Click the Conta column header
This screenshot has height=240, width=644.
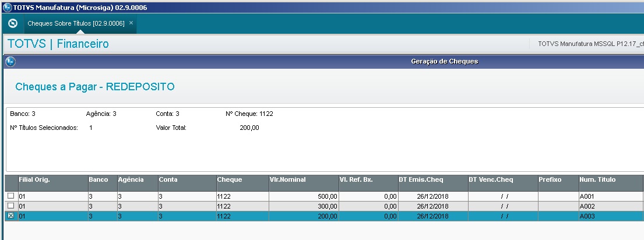pyautogui.click(x=187, y=183)
